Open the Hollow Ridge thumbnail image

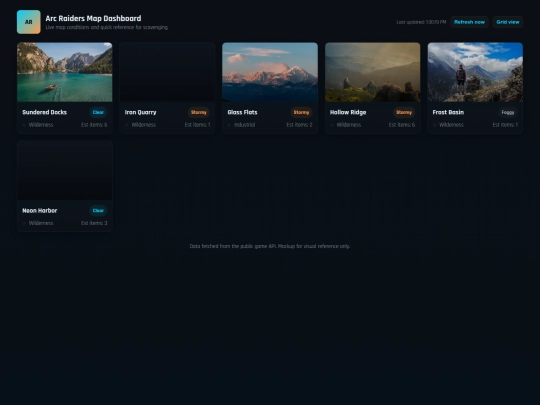click(373, 72)
